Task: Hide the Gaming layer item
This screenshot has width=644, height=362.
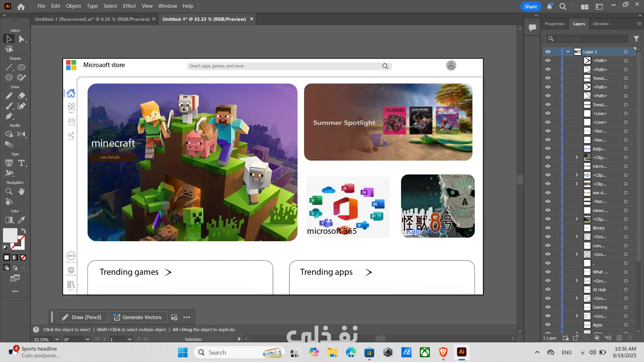Action: [x=548, y=307]
